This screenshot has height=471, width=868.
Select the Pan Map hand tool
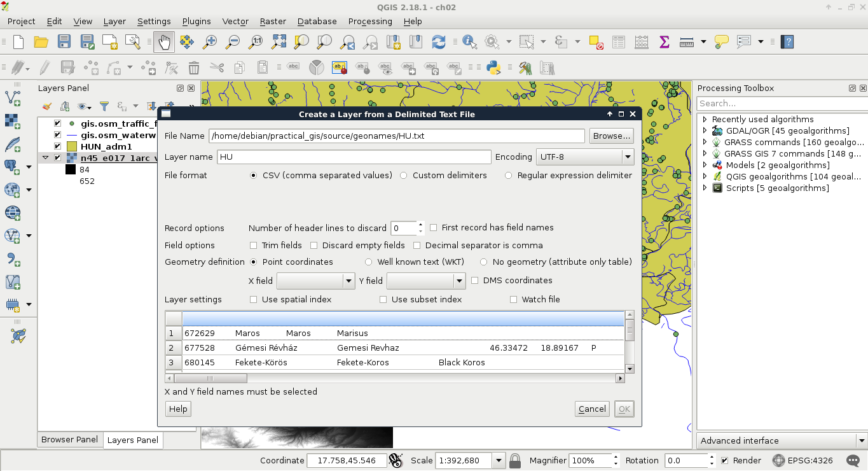point(164,42)
